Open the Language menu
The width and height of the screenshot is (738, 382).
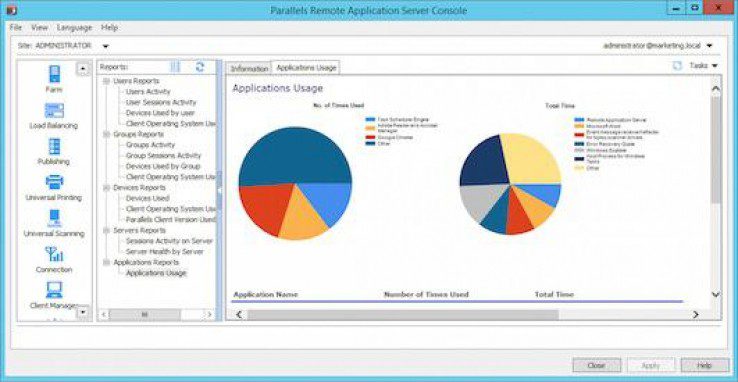(74, 28)
